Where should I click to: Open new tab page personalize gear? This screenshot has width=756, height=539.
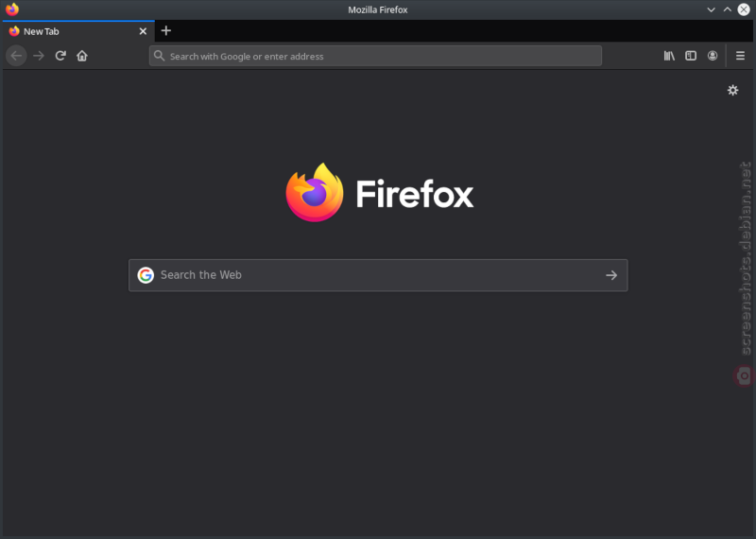click(x=733, y=90)
